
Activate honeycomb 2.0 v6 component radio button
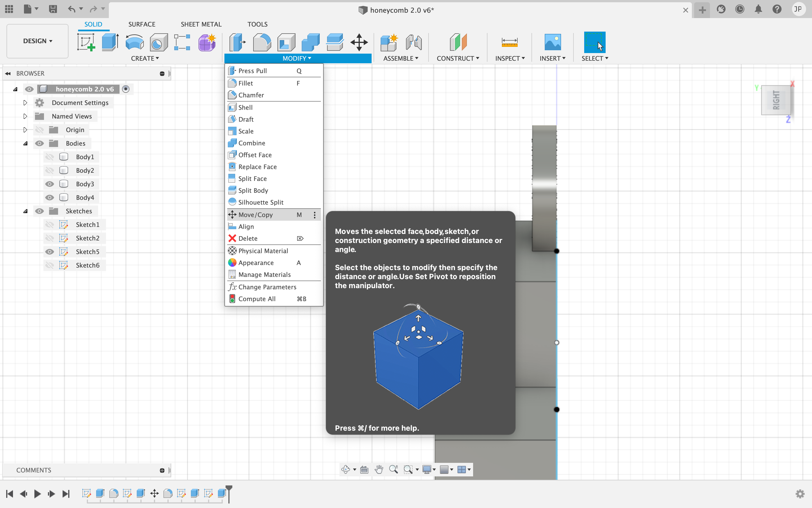click(x=125, y=89)
